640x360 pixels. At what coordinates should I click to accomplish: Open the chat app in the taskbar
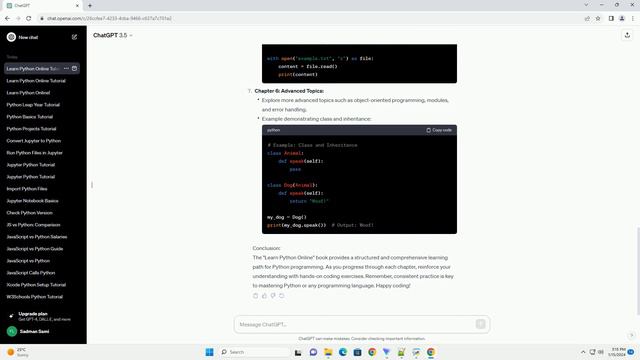coord(313,352)
